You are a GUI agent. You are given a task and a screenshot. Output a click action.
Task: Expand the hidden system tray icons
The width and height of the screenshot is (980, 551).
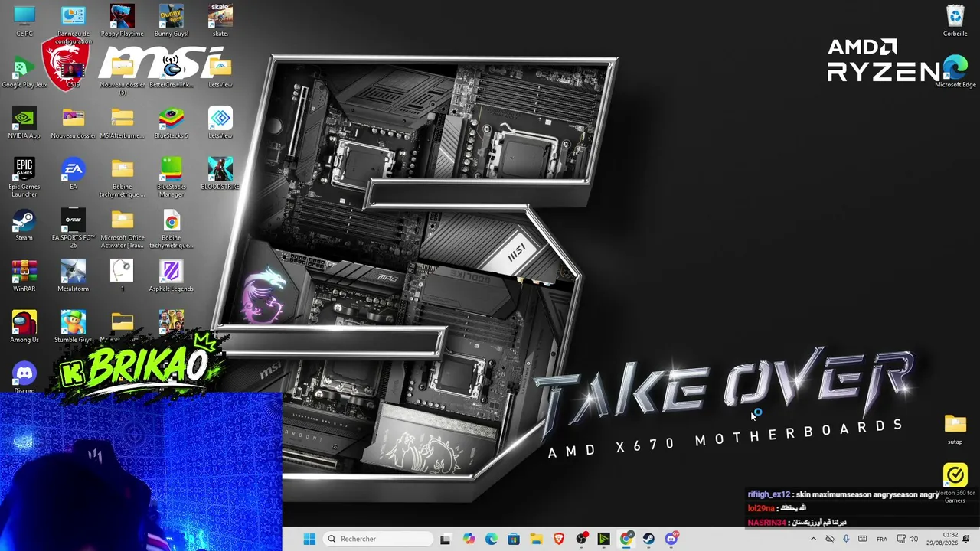813,539
